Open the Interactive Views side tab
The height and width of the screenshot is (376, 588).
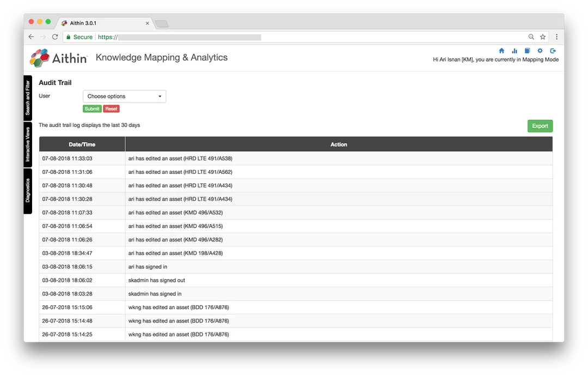28,144
